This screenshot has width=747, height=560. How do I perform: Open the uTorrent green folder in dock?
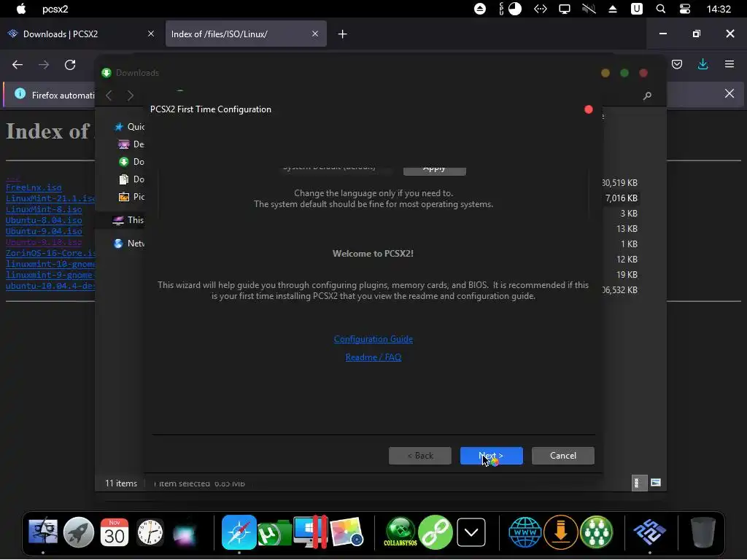pos(274,533)
